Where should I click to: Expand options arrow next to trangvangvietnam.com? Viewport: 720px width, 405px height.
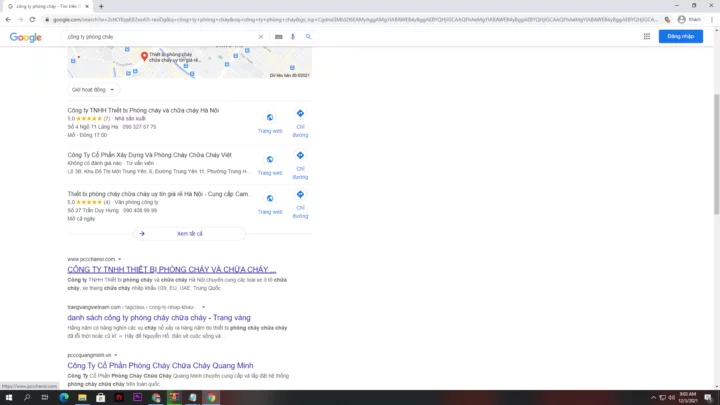click(203, 307)
